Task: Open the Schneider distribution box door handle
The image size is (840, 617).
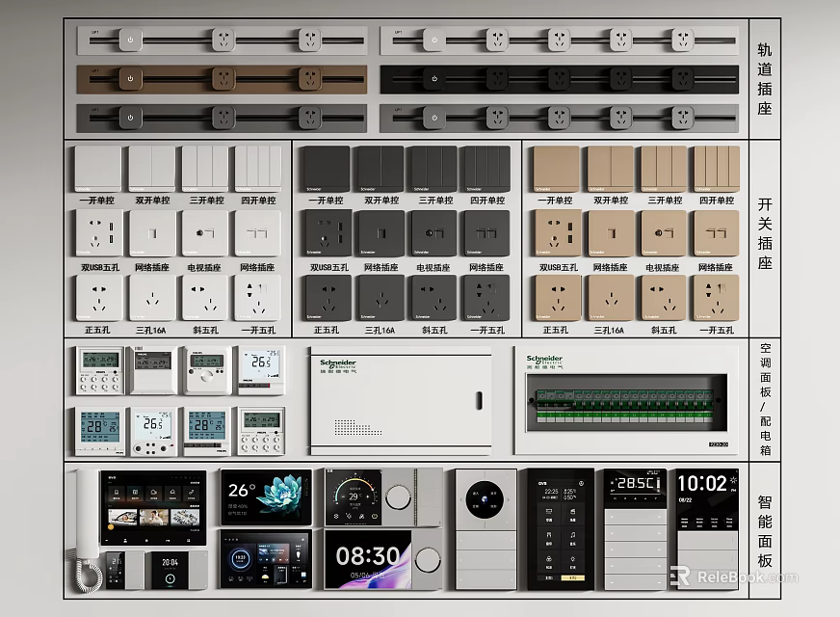Action: [x=479, y=400]
